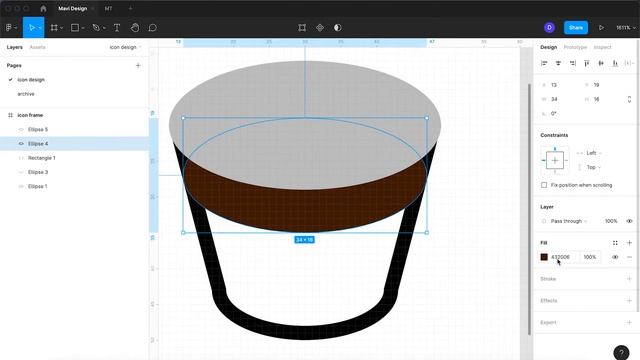Toggle fill visibility eye icon
Screen dimensions: 640x360
[x=615, y=257]
